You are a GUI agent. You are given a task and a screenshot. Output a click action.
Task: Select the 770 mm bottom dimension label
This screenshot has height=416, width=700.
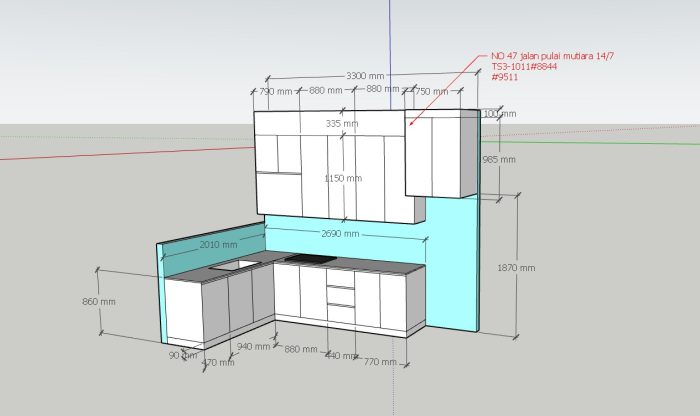(381, 361)
